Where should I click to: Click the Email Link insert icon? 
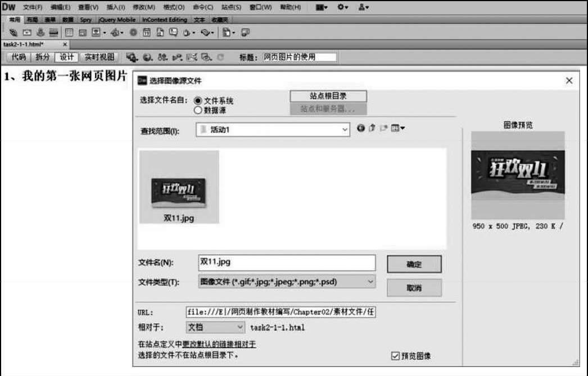[27, 33]
